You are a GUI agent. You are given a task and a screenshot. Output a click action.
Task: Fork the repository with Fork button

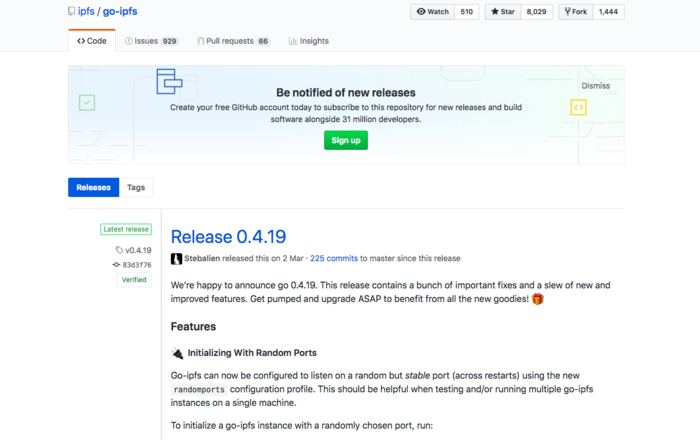pyautogui.click(x=576, y=12)
